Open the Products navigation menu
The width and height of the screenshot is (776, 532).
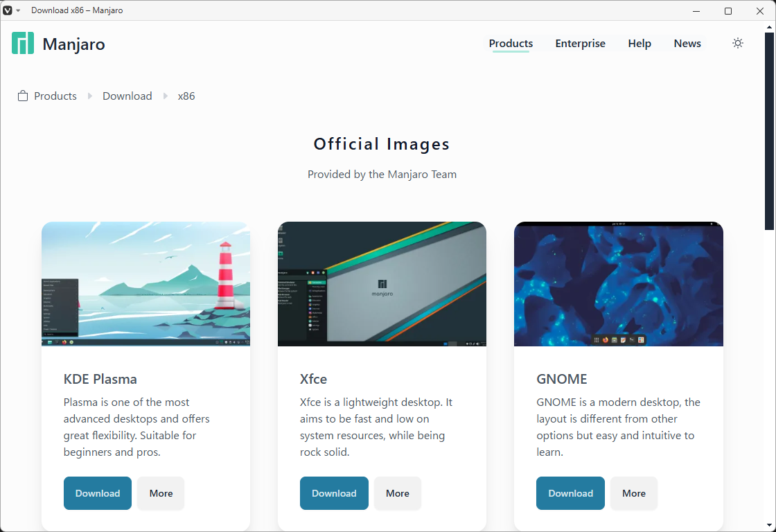(x=511, y=44)
